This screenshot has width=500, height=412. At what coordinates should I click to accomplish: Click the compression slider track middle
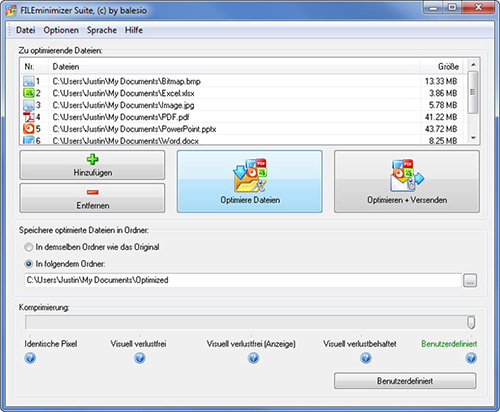click(x=250, y=323)
